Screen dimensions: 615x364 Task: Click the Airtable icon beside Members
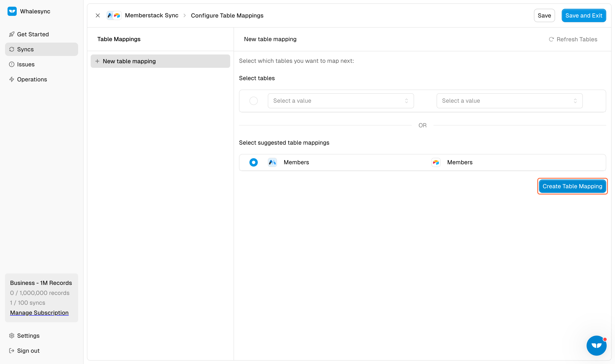[436, 162]
